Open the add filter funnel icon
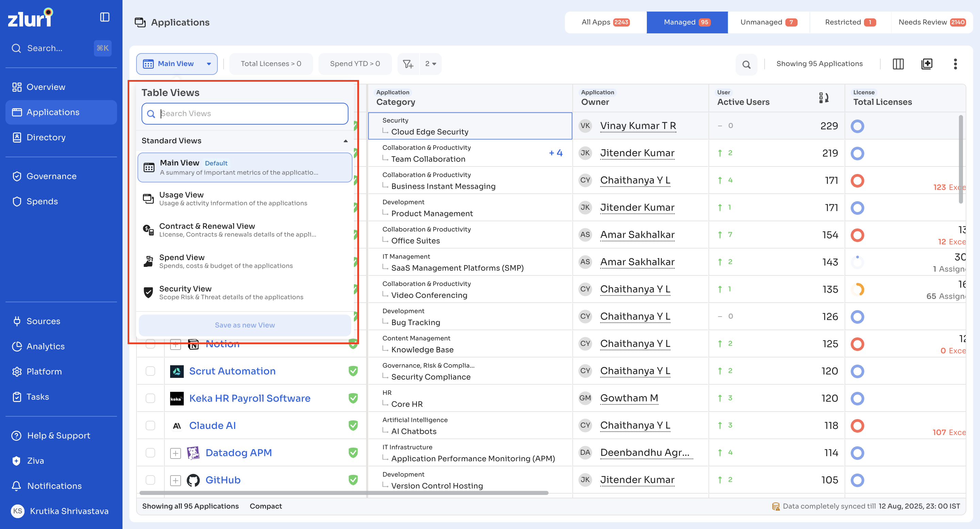Viewport: 980px width, 529px height. tap(408, 64)
